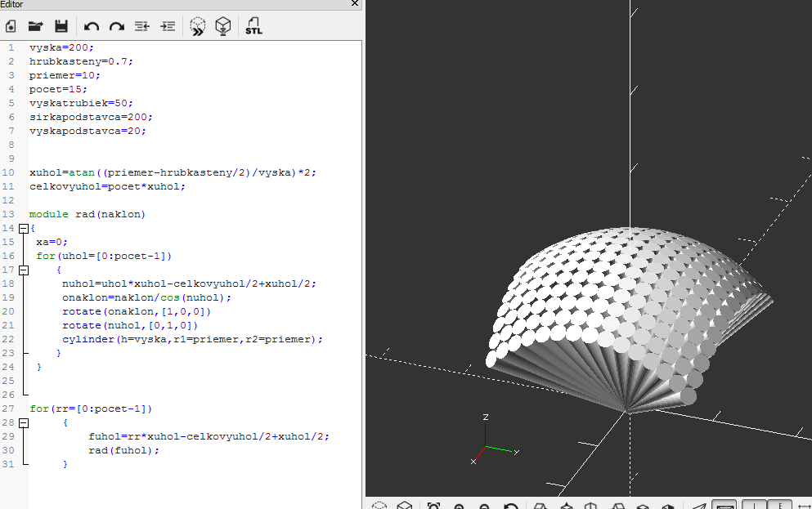Close the Editor panel
The height and width of the screenshot is (509, 812).
[354, 4]
